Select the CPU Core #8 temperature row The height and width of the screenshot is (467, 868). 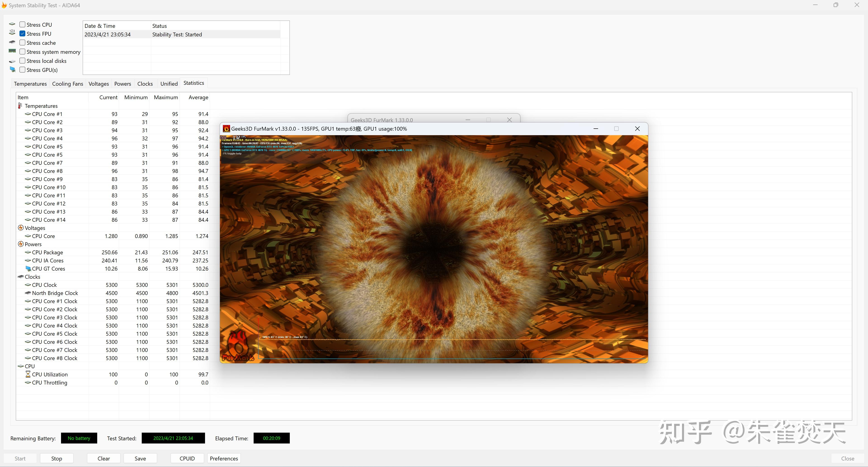click(x=113, y=171)
